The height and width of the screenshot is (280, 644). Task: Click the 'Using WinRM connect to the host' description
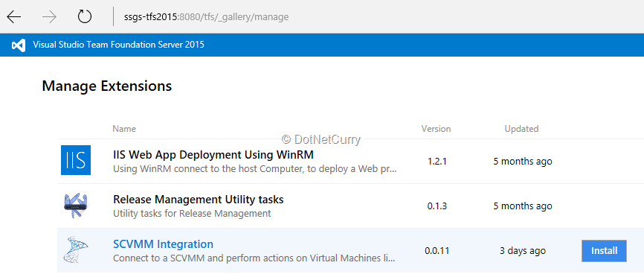[x=254, y=169]
